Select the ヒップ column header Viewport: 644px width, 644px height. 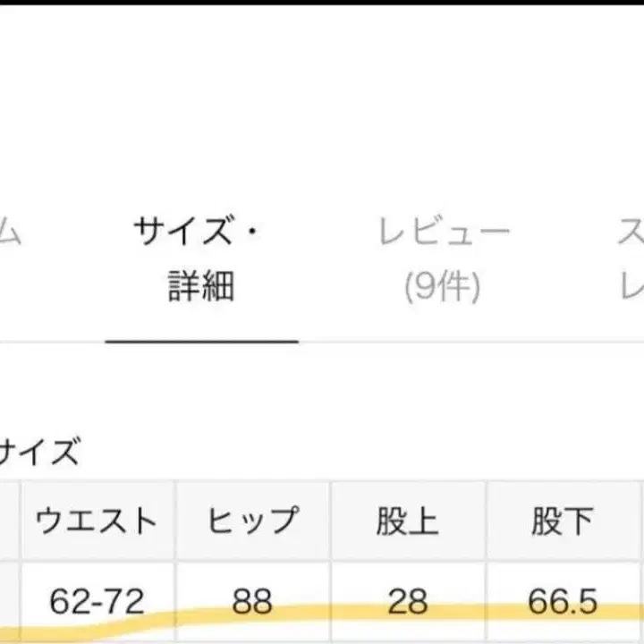point(252,521)
